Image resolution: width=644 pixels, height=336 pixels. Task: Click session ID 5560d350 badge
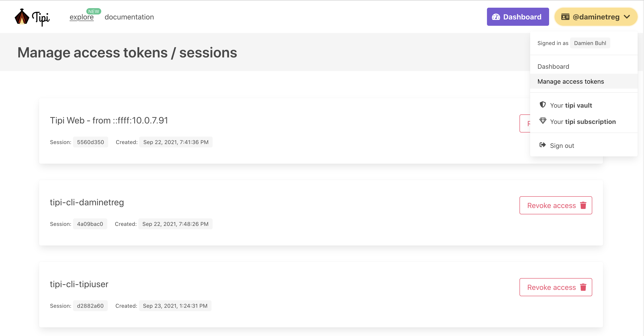pyautogui.click(x=90, y=142)
